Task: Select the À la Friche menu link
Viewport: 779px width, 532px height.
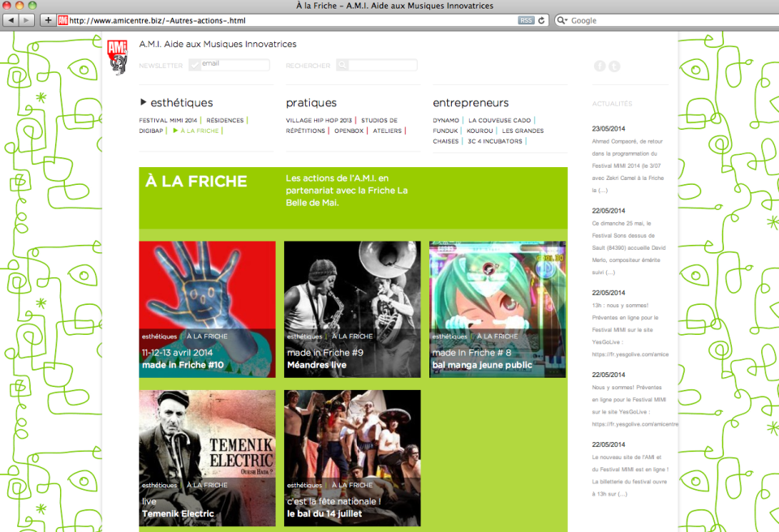Action: [200, 131]
